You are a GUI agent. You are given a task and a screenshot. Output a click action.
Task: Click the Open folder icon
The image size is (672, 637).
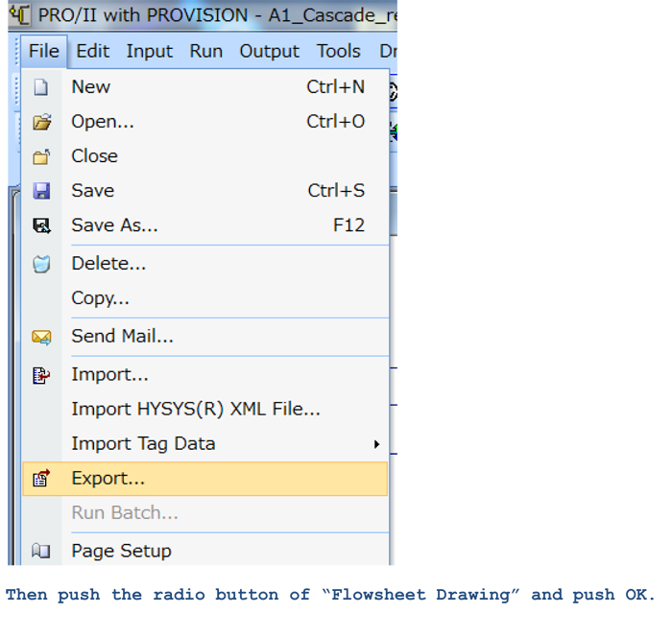[x=41, y=122]
